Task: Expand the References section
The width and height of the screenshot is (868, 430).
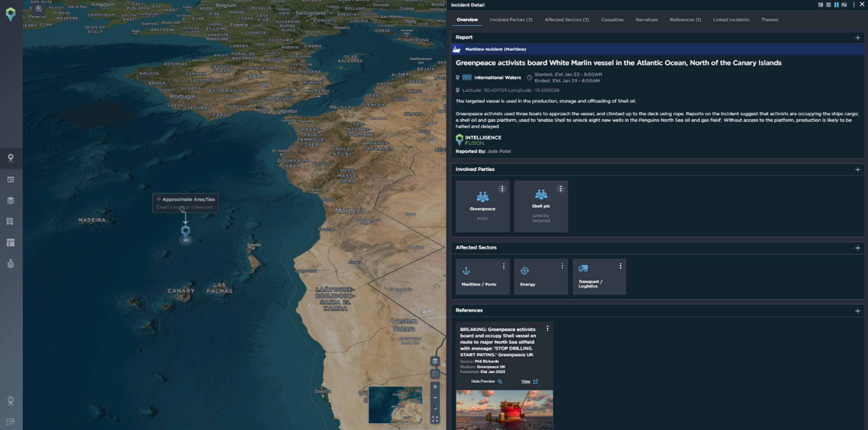Action: click(x=858, y=311)
